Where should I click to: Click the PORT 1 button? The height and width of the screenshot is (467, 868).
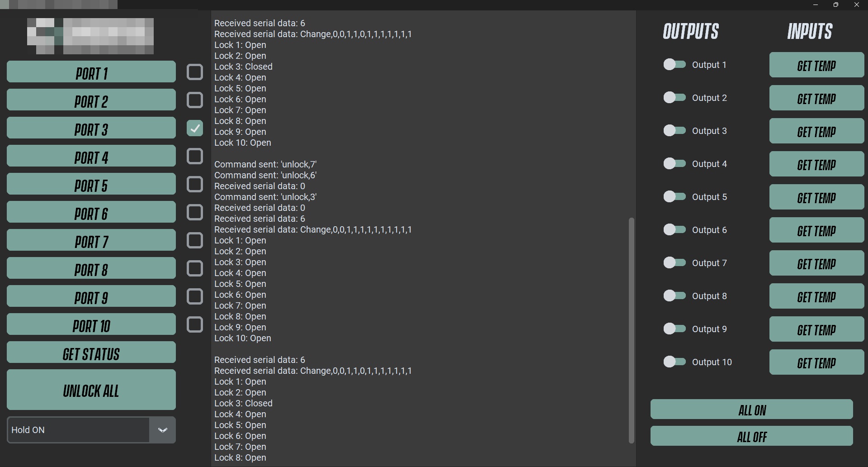pos(91,72)
